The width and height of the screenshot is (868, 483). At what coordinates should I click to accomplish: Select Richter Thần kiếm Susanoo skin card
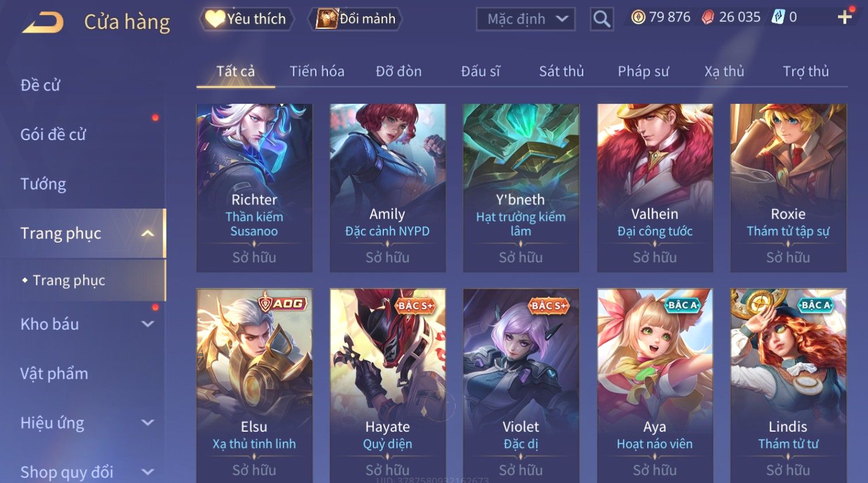[254, 188]
